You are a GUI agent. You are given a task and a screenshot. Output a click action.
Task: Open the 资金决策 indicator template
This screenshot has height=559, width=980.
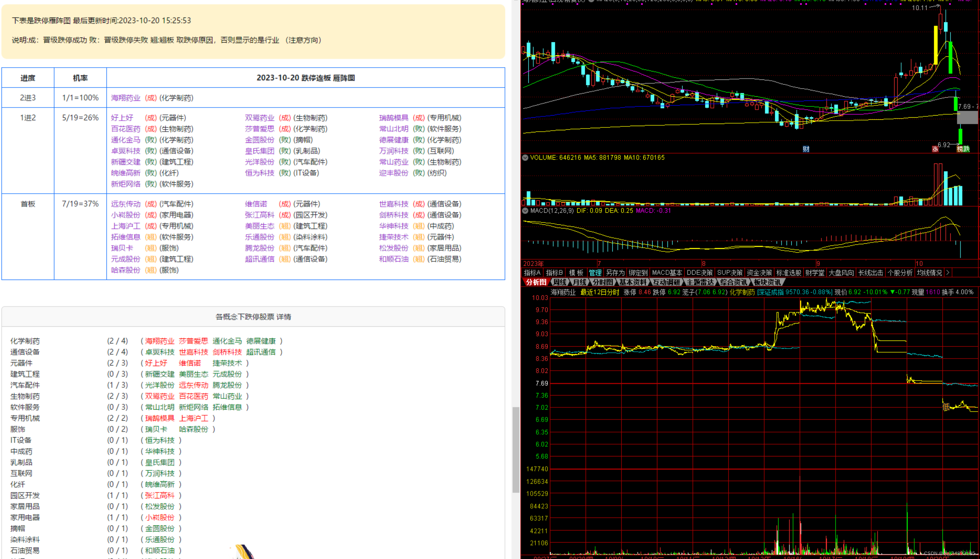(759, 272)
